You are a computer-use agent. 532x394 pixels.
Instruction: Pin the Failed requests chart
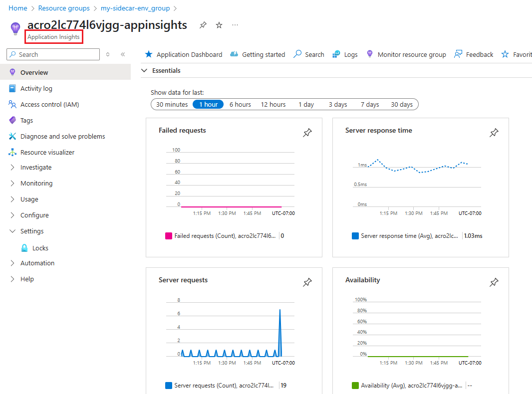point(307,133)
